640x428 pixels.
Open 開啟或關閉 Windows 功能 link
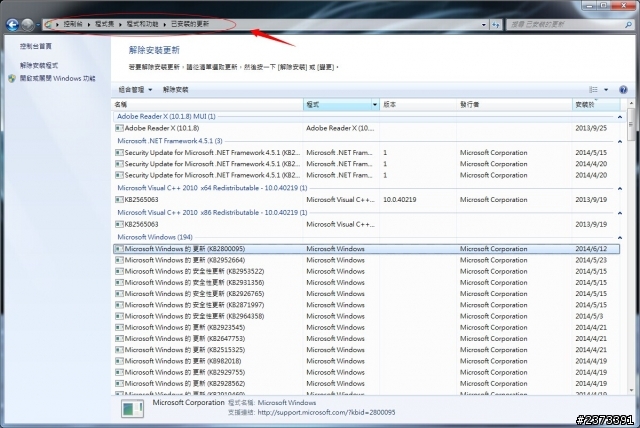[58, 78]
